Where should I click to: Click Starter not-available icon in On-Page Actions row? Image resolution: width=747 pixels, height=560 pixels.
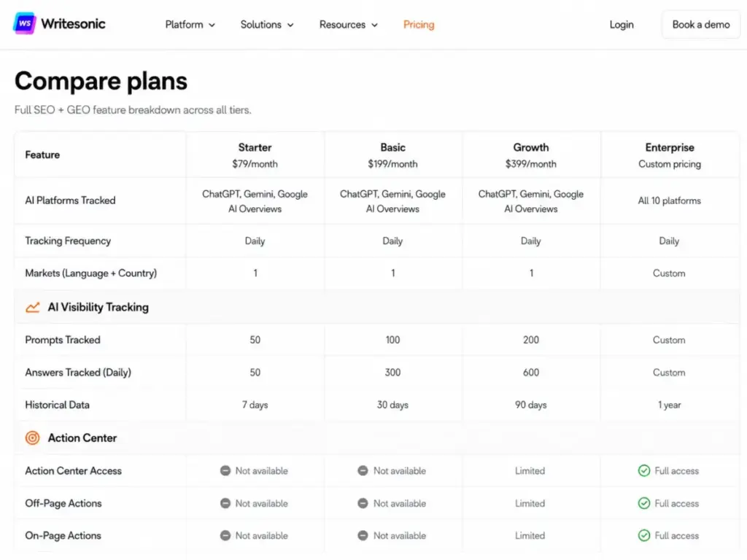225,536
